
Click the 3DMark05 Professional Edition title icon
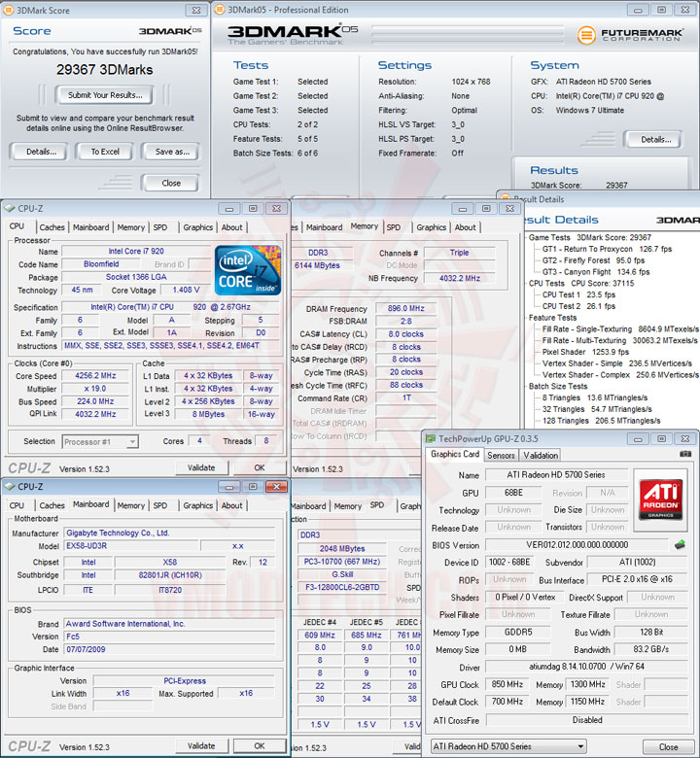click(x=220, y=9)
